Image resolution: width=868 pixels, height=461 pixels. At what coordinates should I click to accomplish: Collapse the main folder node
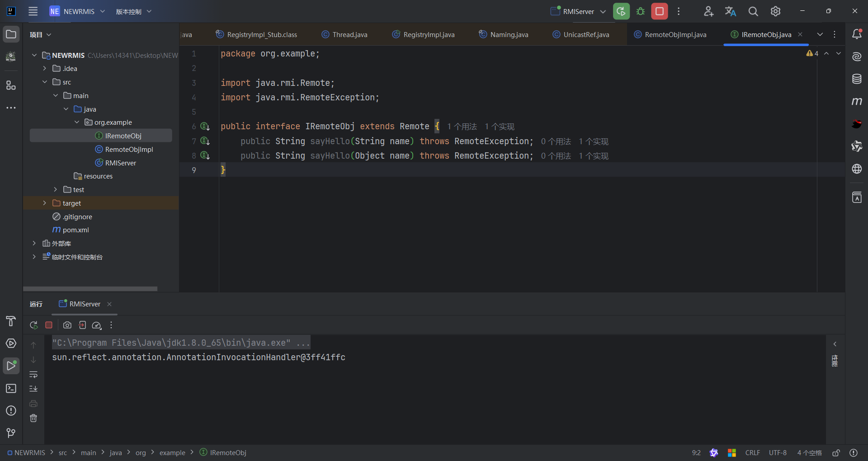coord(55,95)
